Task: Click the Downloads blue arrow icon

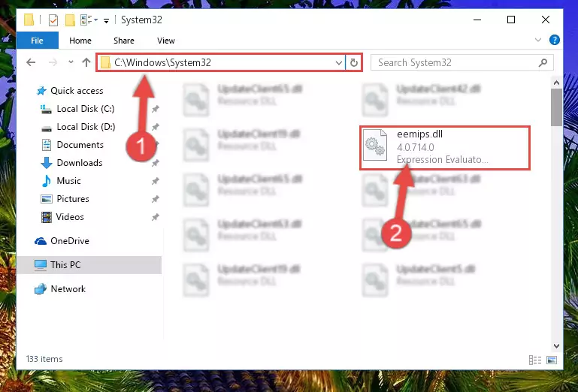Action: [x=47, y=163]
